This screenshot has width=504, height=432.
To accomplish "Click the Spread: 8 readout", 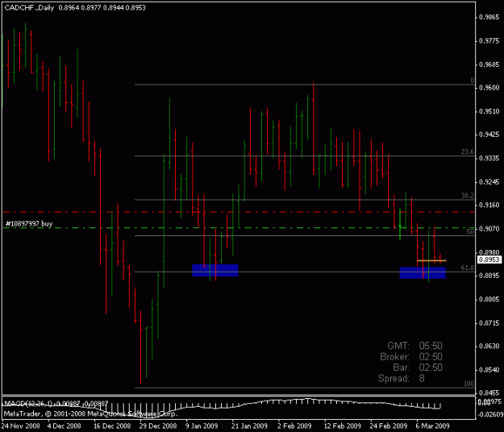I will pos(402,378).
